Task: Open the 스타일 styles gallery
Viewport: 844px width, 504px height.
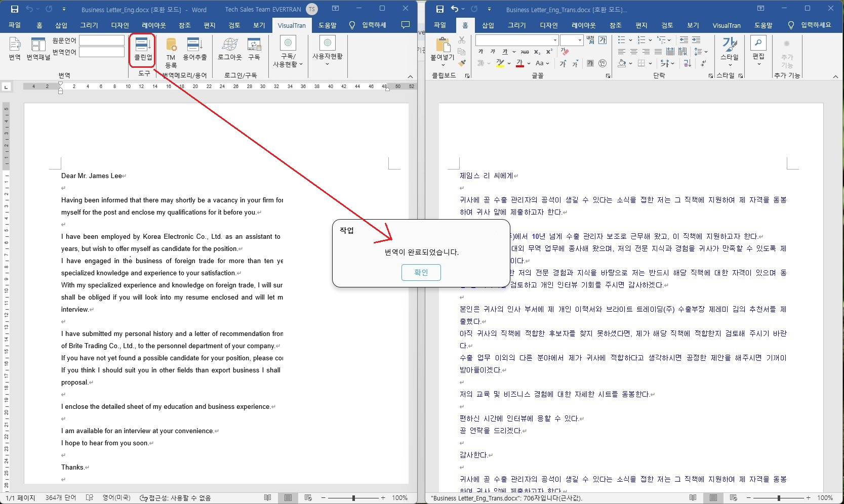Action: (x=730, y=51)
